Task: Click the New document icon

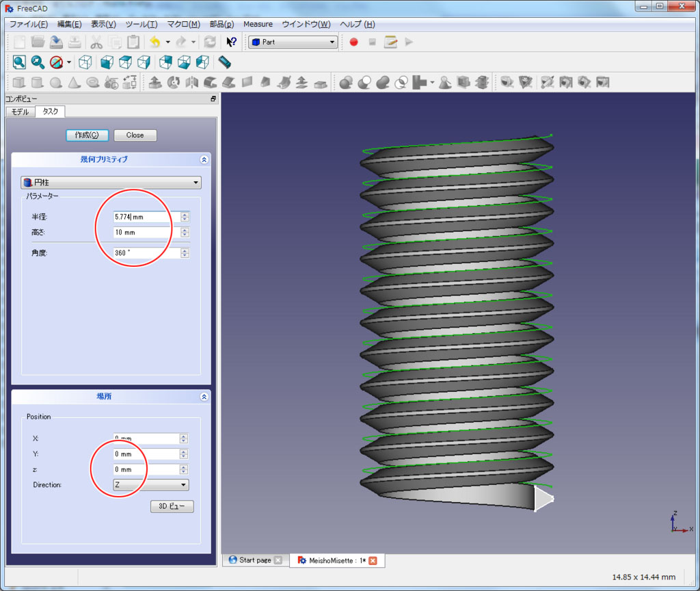Action: click(20, 42)
